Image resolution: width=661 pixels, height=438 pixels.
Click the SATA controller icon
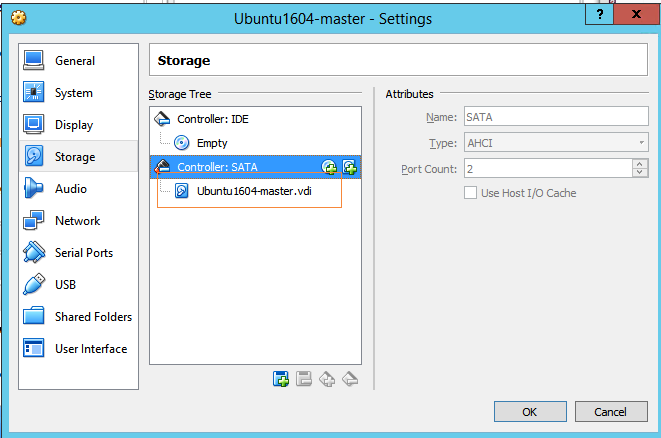(x=162, y=167)
